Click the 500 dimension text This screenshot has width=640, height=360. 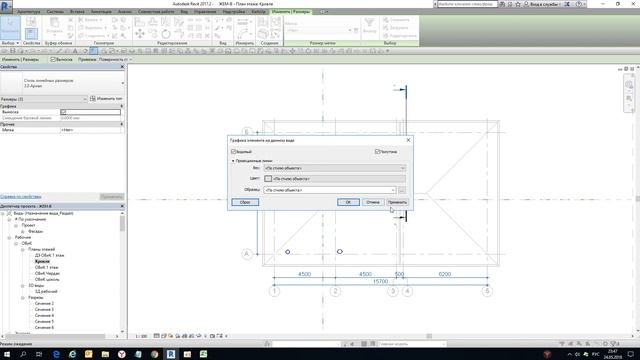(x=399, y=274)
